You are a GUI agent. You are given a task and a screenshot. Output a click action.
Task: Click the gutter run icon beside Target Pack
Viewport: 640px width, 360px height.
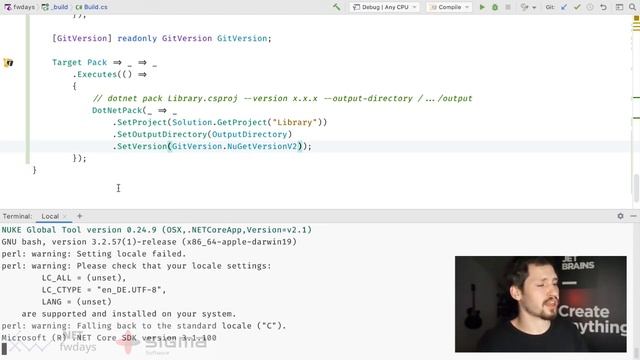coord(9,62)
